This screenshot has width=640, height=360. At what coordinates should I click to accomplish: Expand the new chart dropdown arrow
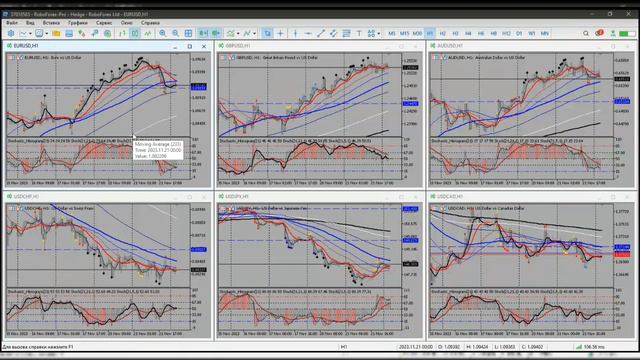(x=30, y=33)
